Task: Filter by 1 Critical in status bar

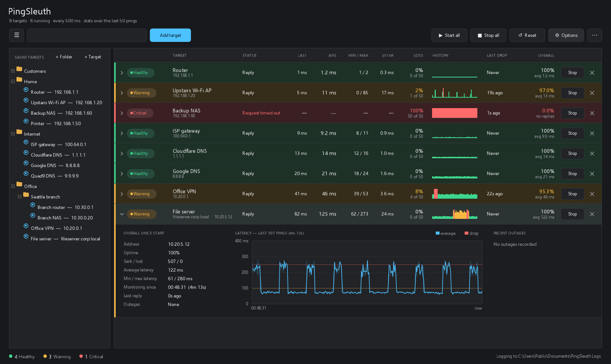Action: pyautogui.click(x=91, y=357)
